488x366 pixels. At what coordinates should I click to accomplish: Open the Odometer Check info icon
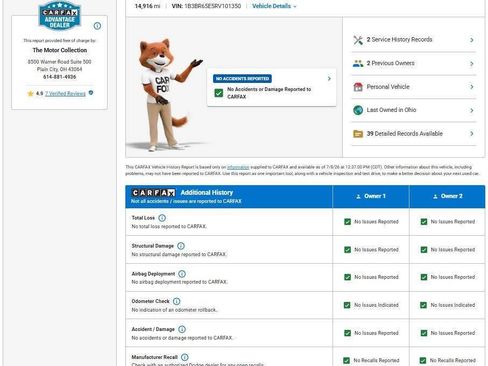click(x=177, y=301)
